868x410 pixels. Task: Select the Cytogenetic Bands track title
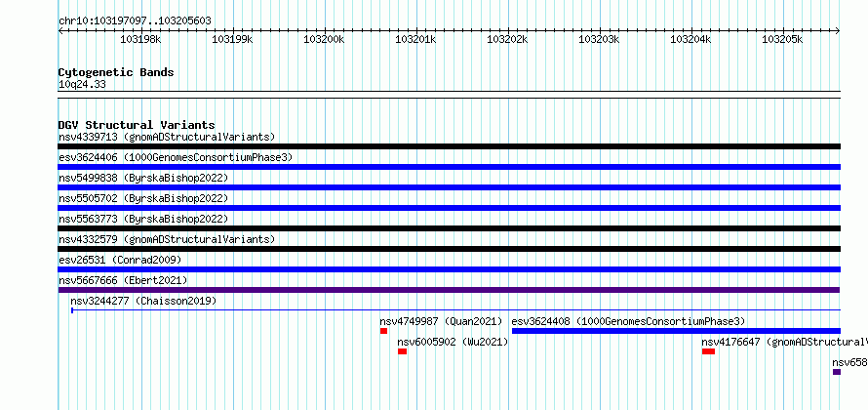(x=116, y=72)
